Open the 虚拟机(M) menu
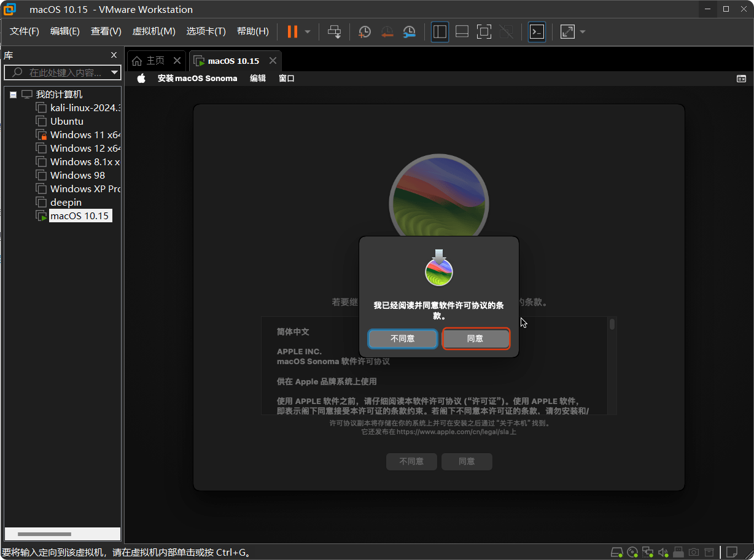Viewport: 754px width, 560px height. point(153,31)
